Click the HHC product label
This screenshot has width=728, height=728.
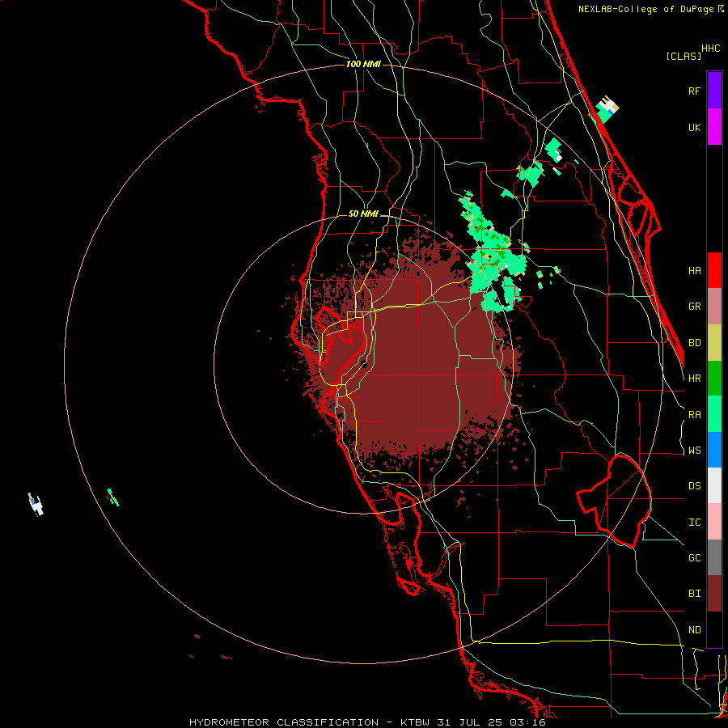tap(711, 49)
